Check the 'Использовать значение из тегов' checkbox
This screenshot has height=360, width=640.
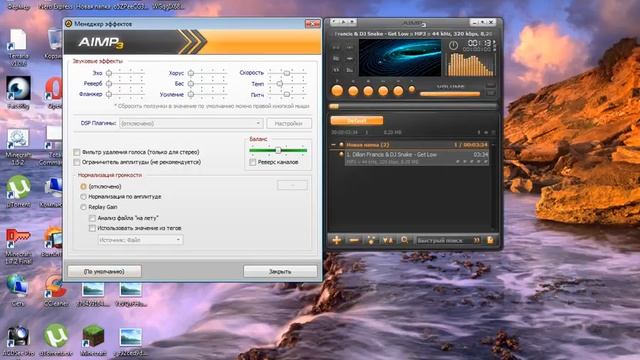(92, 228)
